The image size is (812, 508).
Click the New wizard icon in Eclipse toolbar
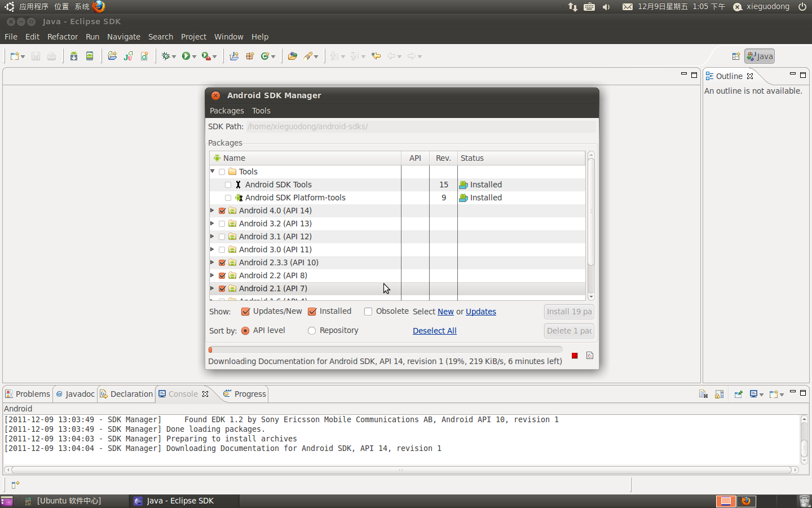point(15,56)
